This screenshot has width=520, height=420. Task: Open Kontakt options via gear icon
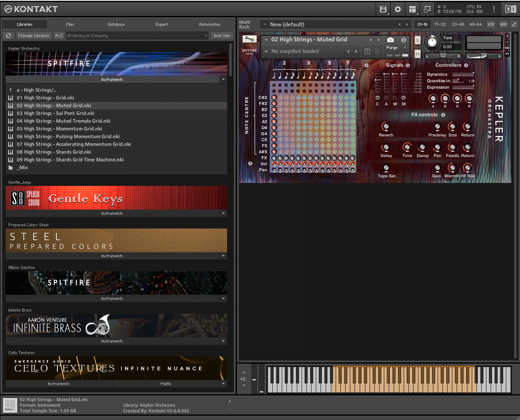click(x=398, y=9)
